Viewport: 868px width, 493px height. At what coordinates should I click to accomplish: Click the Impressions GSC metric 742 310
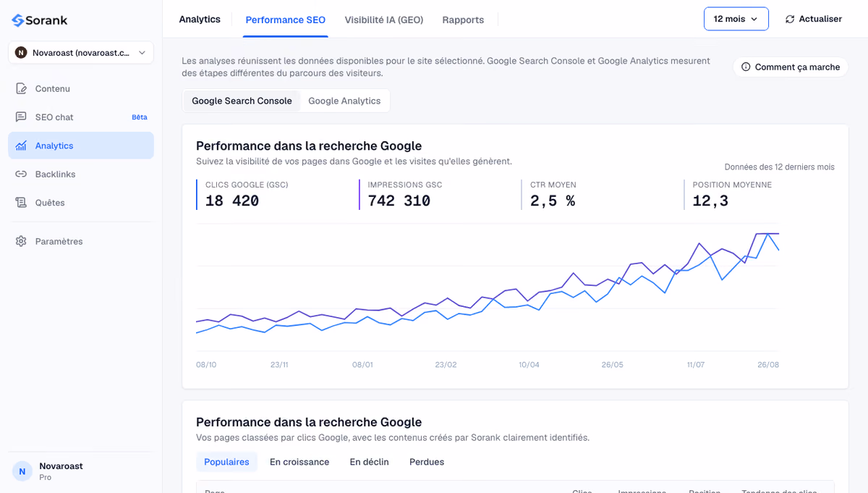[x=399, y=201]
